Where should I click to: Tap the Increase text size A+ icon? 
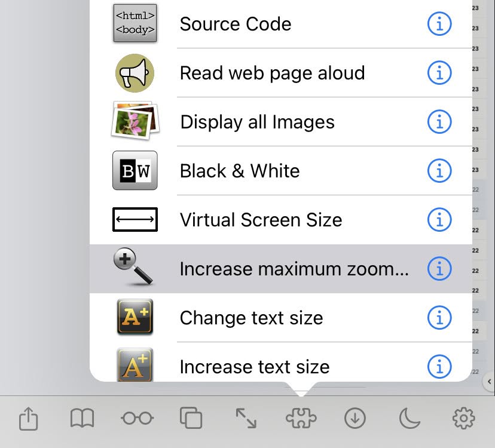tap(135, 366)
